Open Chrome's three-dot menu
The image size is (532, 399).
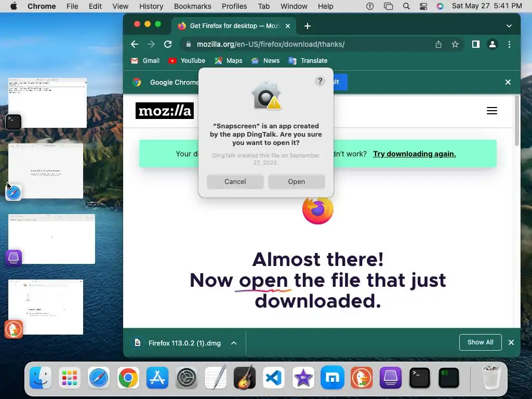click(x=509, y=44)
